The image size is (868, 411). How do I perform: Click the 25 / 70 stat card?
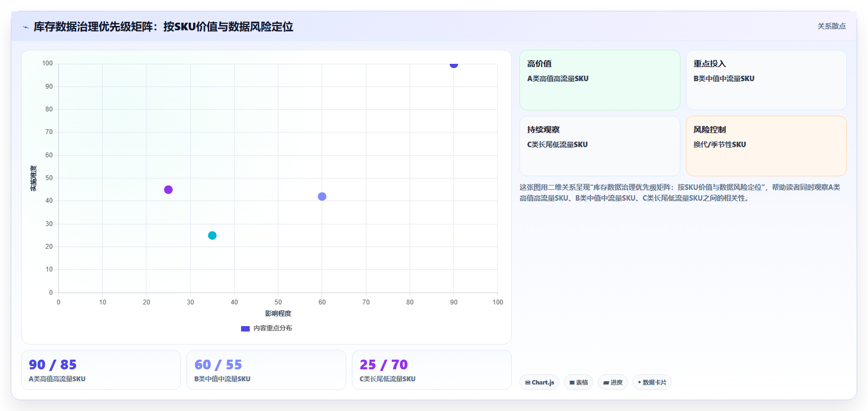tap(432, 370)
